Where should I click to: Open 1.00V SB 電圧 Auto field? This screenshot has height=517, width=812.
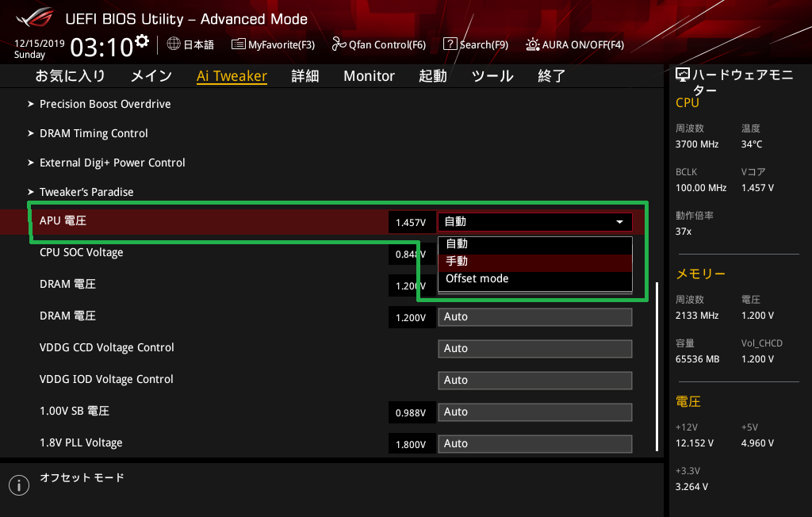coord(535,412)
